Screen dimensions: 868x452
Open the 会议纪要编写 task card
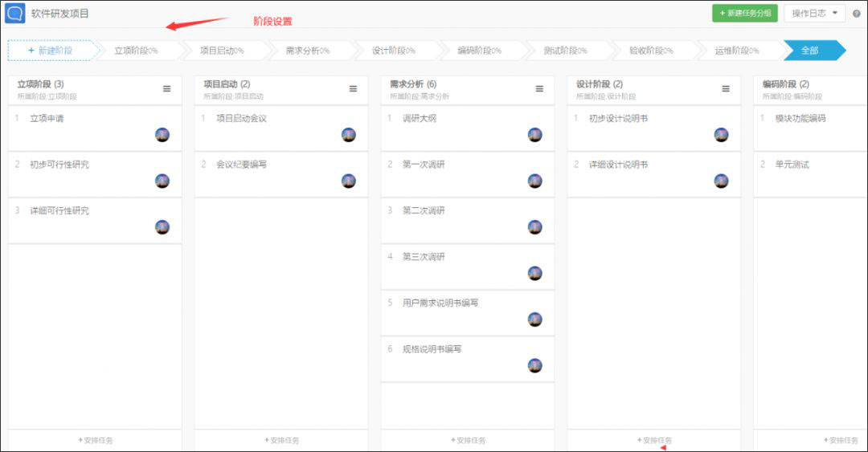(x=281, y=174)
